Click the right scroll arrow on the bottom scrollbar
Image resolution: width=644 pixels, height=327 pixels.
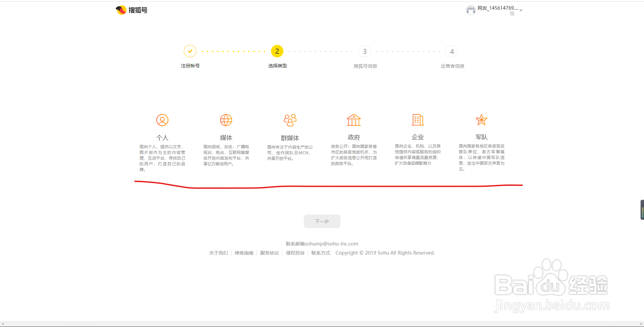tap(641, 324)
